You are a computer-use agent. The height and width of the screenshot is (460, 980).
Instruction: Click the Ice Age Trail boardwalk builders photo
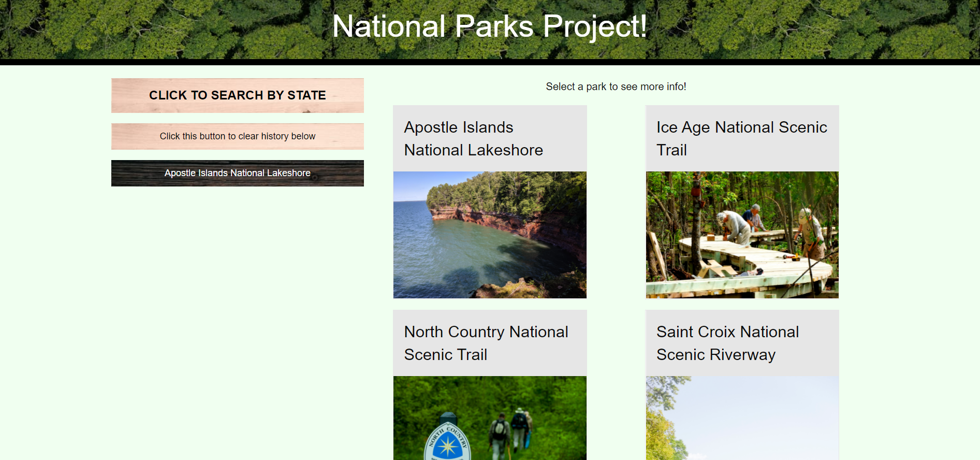point(741,235)
